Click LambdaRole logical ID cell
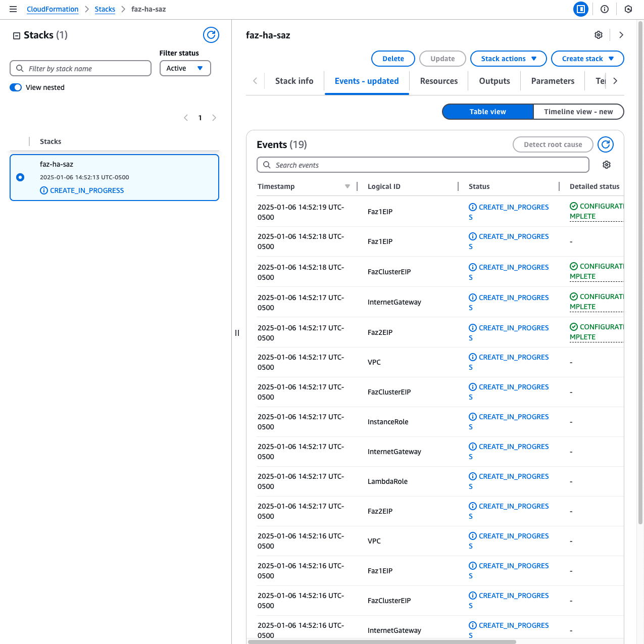This screenshot has width=644, height=644. (387, 481)
